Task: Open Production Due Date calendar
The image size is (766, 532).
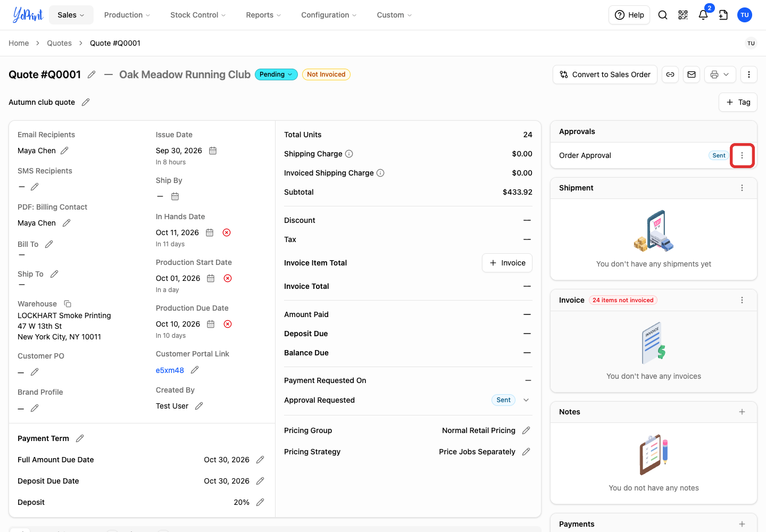Action: 211,324
